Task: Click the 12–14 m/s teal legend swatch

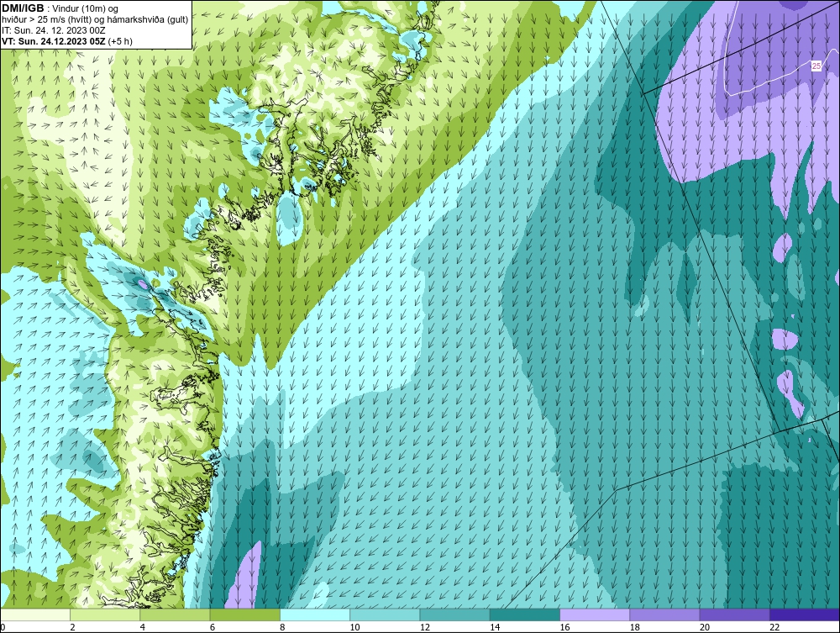Action: pyautogui.click(x=454, y=615)
